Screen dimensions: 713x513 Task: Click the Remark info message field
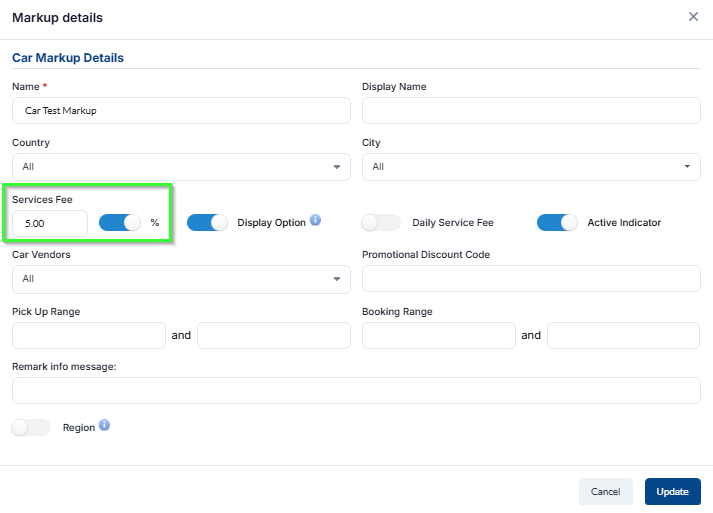pyautogui.click(x=356, y=391)
